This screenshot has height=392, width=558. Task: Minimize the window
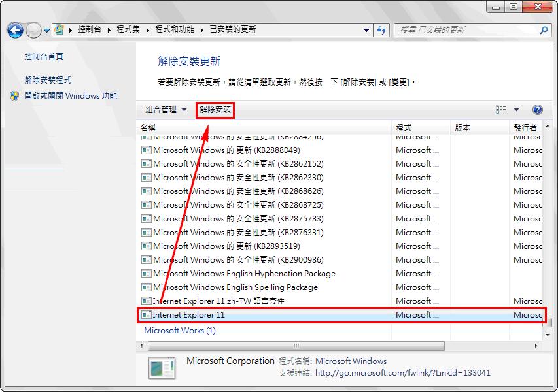497,7
